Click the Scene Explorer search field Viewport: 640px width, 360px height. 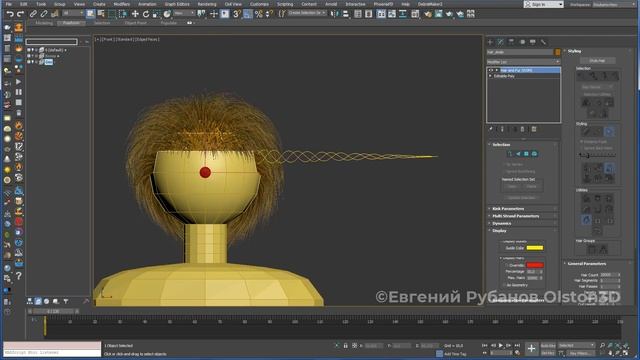51,42
